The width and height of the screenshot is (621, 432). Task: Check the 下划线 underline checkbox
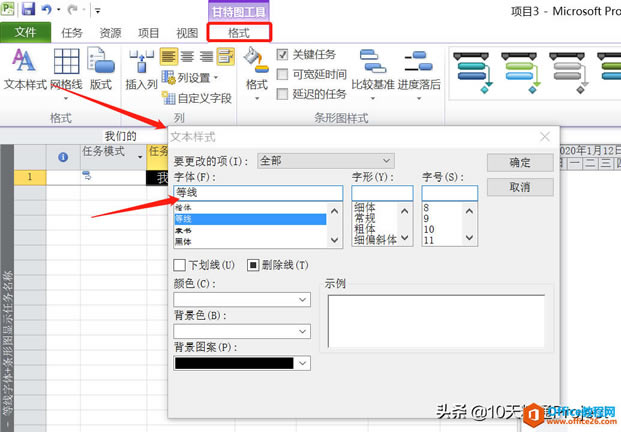[x=179, y=265]
